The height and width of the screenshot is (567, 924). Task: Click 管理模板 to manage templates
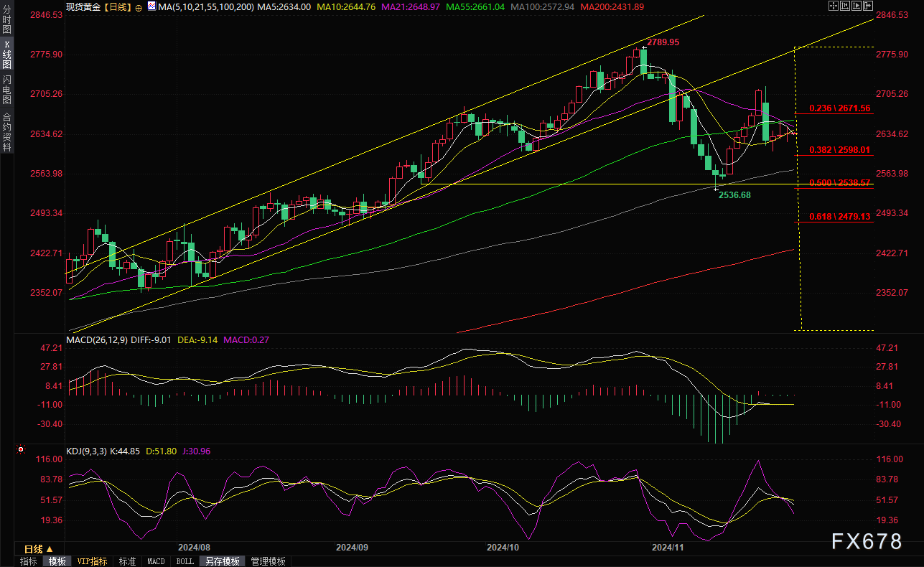268,561
